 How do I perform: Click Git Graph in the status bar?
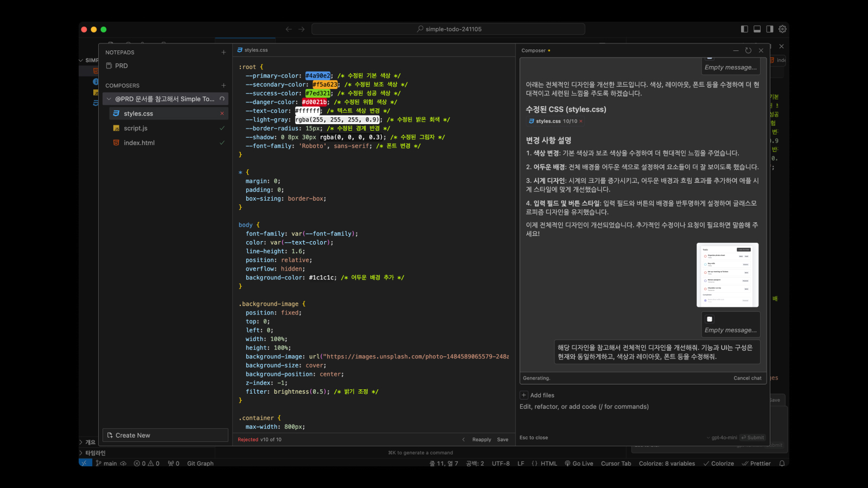(200, 464)
